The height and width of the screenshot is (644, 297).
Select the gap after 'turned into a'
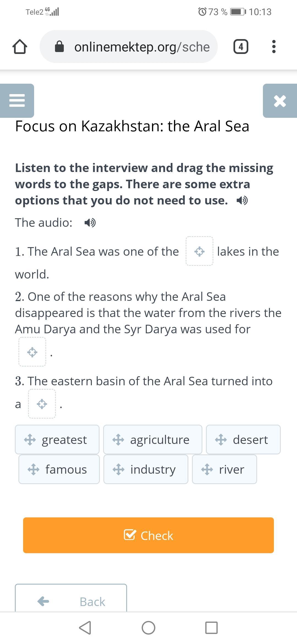pyautogui.click(x=42, y=404)
